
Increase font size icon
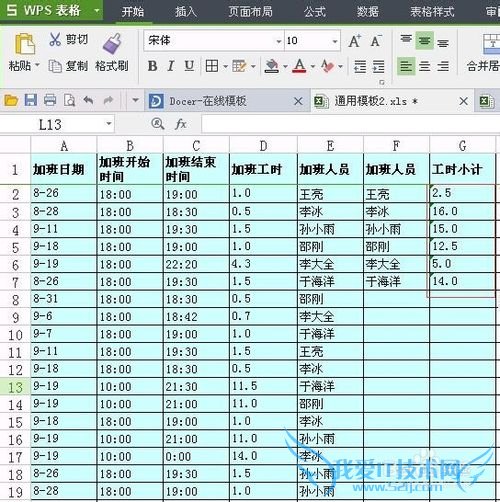355,41
